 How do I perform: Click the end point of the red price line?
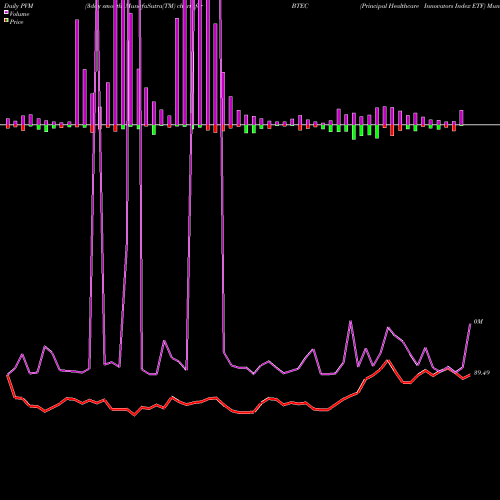tap(470, 375)
